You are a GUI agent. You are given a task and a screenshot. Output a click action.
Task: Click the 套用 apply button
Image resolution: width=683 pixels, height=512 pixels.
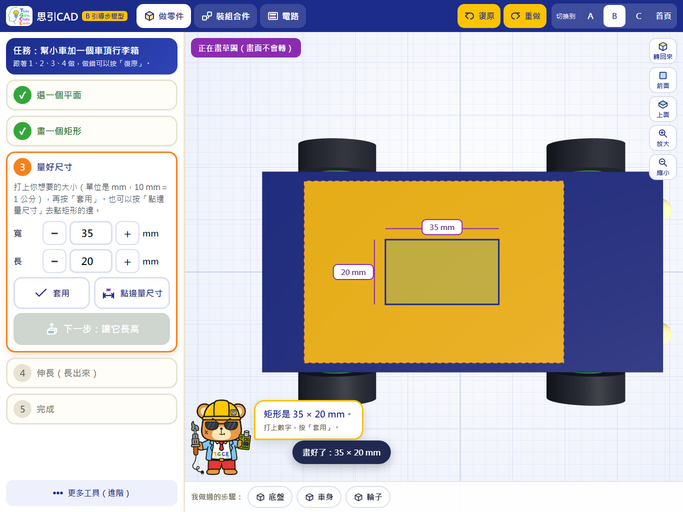coord(52,293)
